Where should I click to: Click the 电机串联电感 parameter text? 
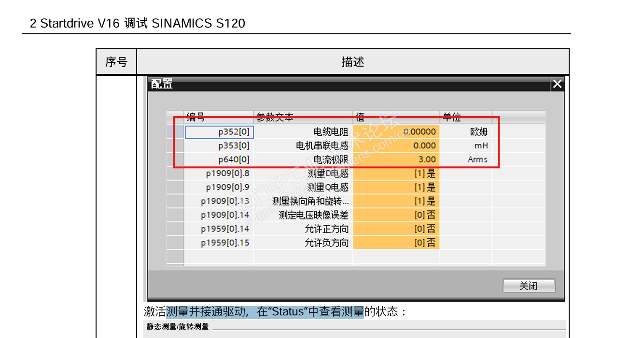pos(322,145)
